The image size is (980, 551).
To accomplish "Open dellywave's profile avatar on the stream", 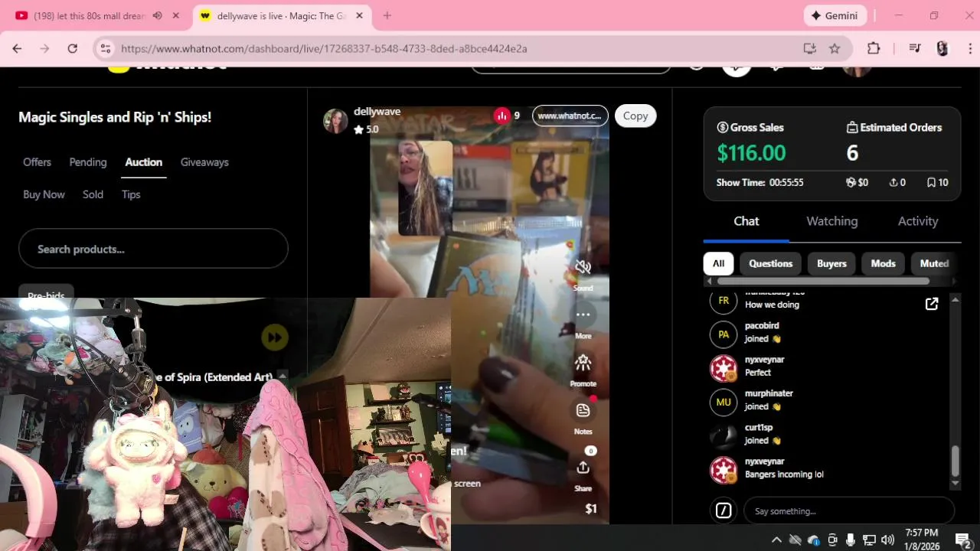I will tap(335, 121).
